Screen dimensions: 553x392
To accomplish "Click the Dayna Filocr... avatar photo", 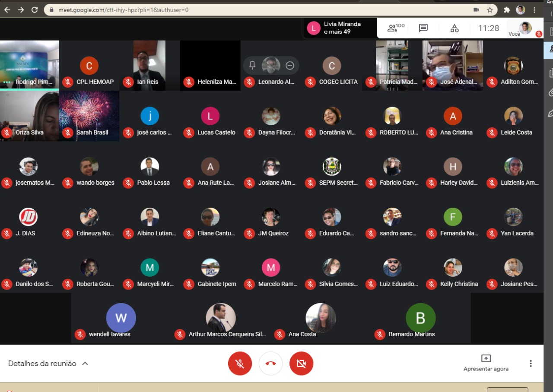I will point(271,116).
